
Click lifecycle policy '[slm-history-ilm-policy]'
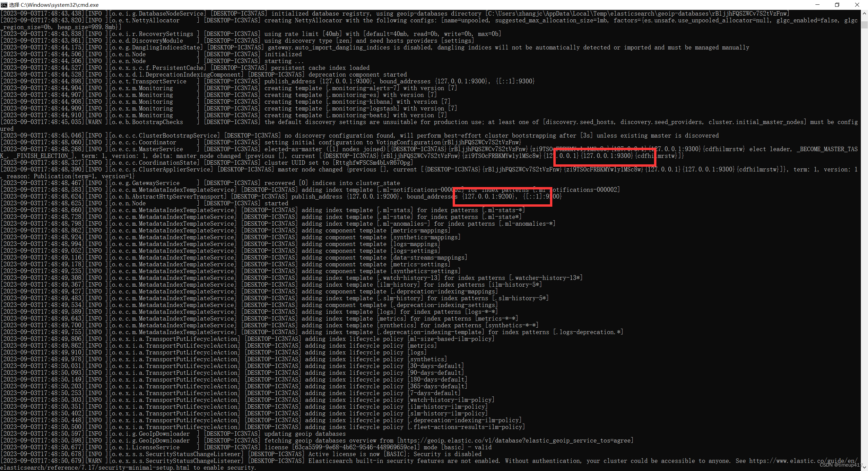(x=448, y=413)
